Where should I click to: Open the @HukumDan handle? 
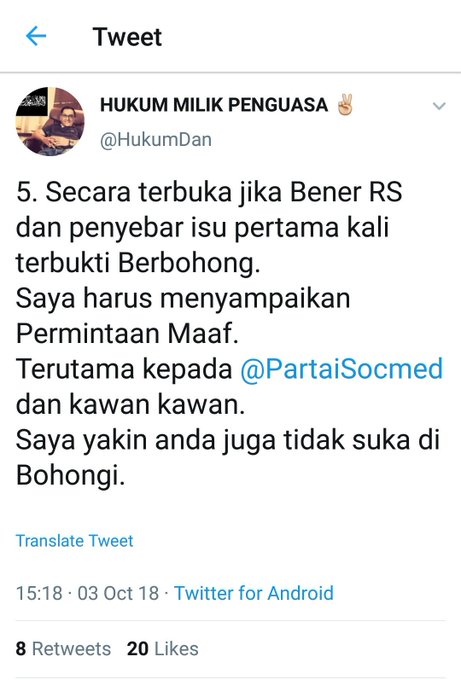pos(156,140)
